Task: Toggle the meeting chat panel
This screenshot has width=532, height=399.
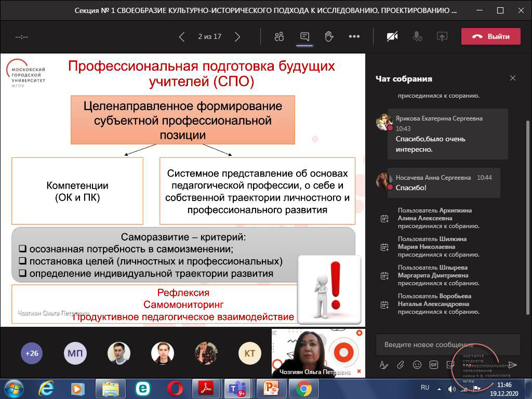Action: [x=304, y=36]
